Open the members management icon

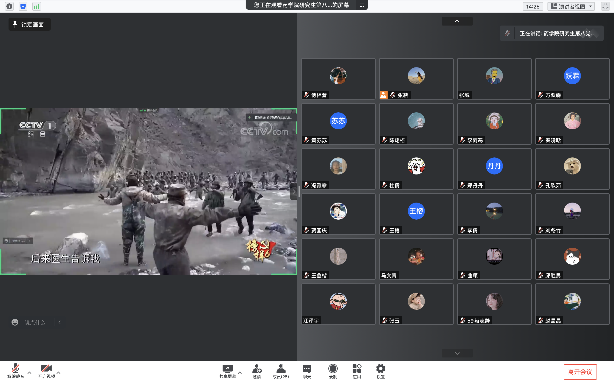point(281,371)
